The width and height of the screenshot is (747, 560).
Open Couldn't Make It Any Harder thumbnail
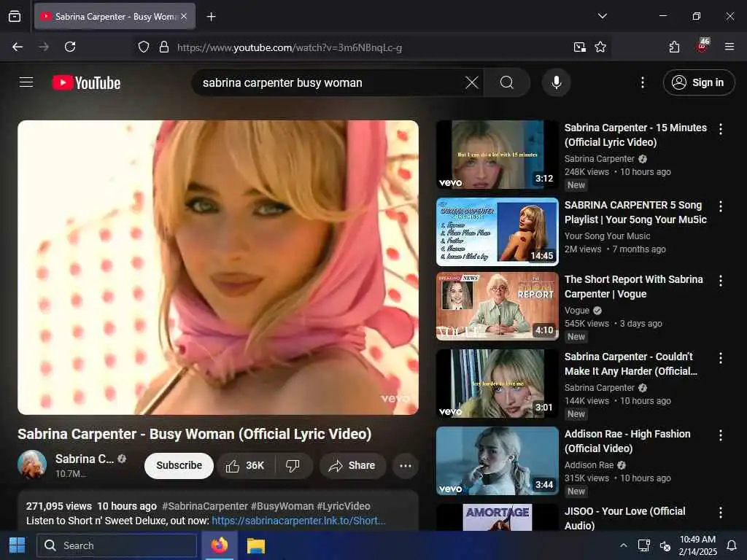click(x=497, y=384)
